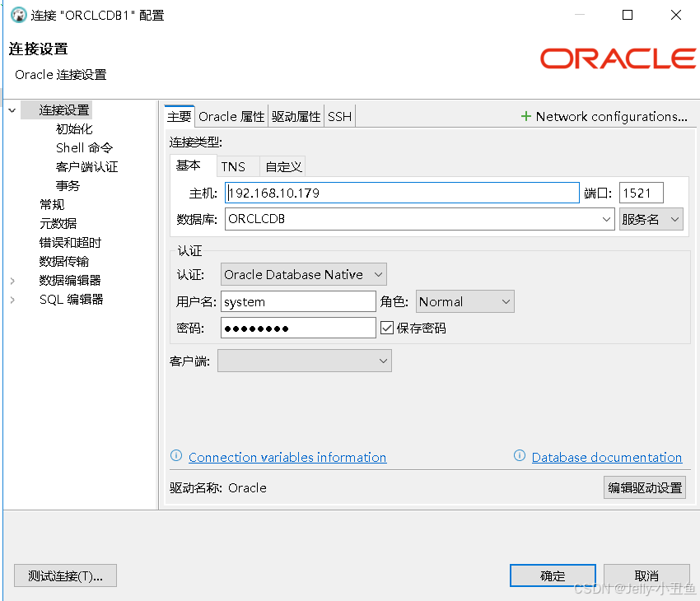Open the 角色 Normal dropdown
This screenshot has width=700, height=601.
[x=464, y=301]
